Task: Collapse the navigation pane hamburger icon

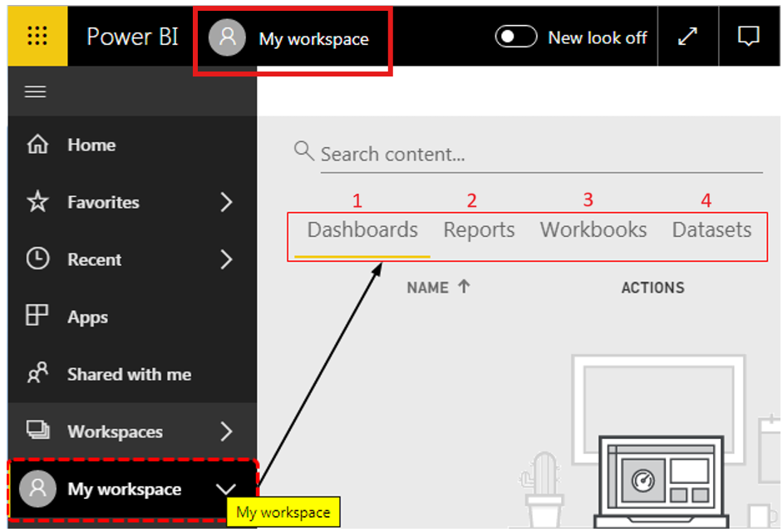Action: 36,91
